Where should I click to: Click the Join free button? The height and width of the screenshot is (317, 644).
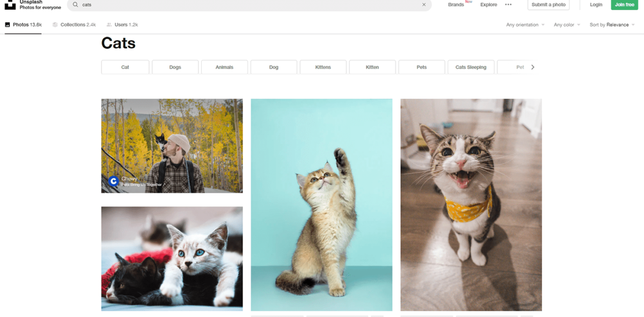(624, 4)
